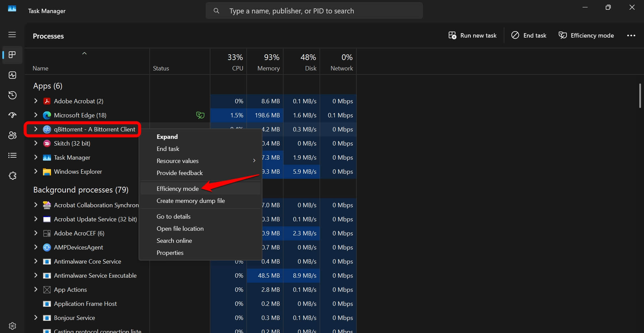This screenshot has width=644, height=333.
Task: Expand the Microsoft Edge (18) group
Action: [36, 115]
